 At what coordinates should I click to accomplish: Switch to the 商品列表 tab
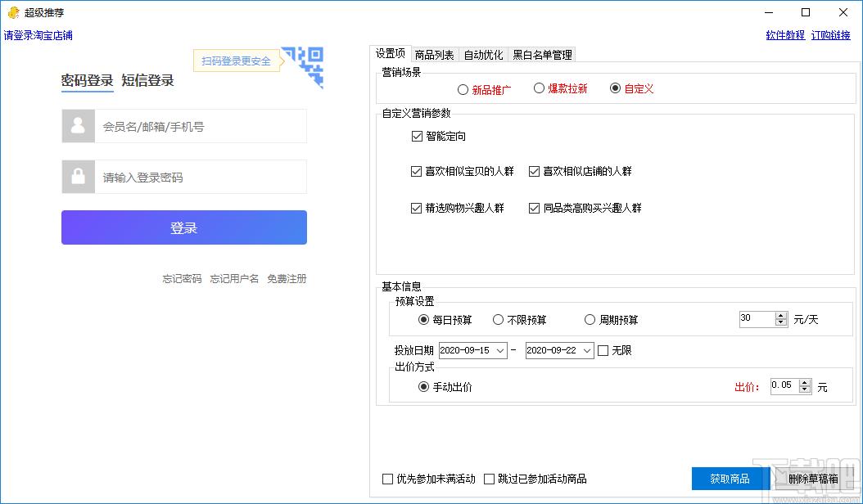coord(434,55)
